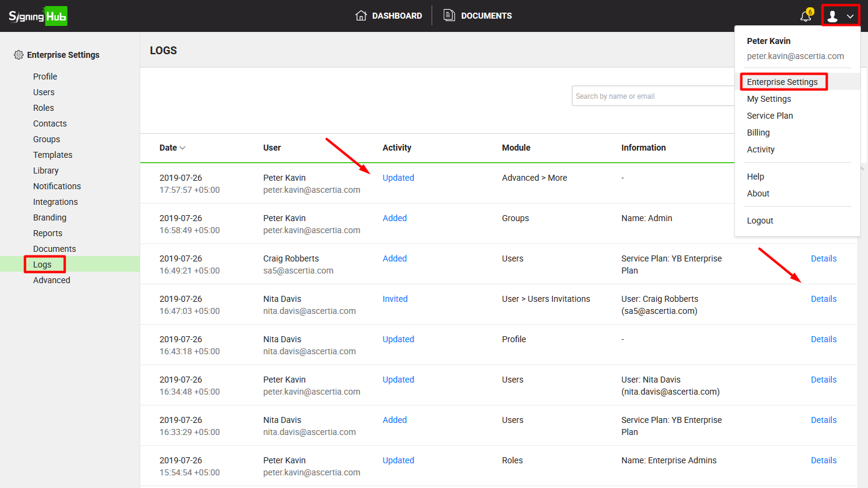The height and width of the screenshot is (488, 868).
Task: Click Details for Nita Davis invitation log
Action: (x=823, y=299)
